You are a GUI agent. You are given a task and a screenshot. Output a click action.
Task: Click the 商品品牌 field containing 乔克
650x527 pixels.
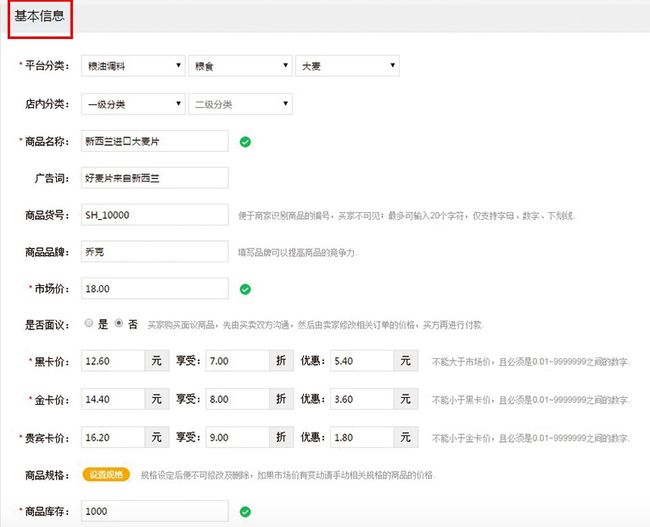(155, 252)
